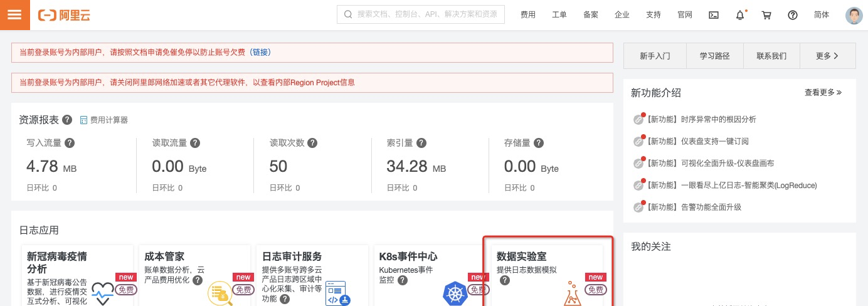The width and height of the screenshot is (868, 306).
Task: Open the user avatar menu
Action: click(854, 15)
